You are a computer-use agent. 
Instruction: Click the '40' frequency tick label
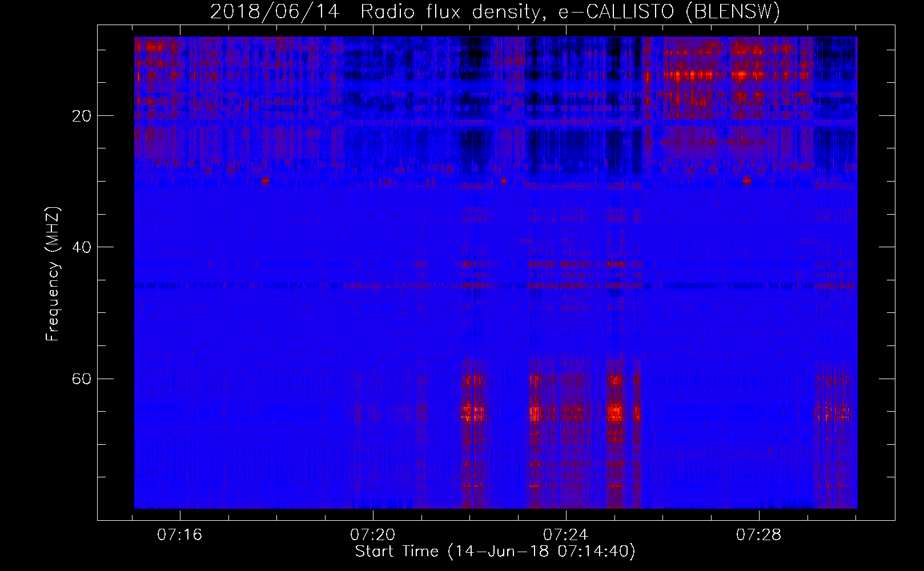pyautogui.click(x=82, y=248)
